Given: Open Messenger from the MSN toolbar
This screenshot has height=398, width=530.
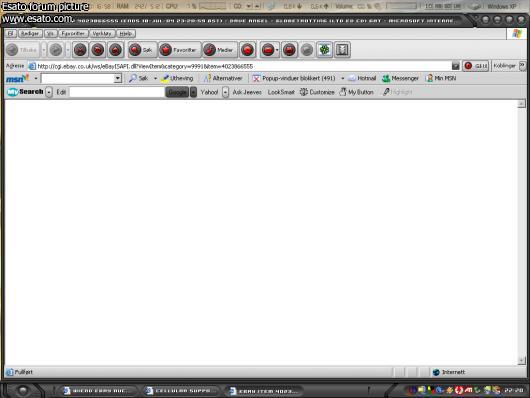Looking at the screenshot, I should coord(401,78).
